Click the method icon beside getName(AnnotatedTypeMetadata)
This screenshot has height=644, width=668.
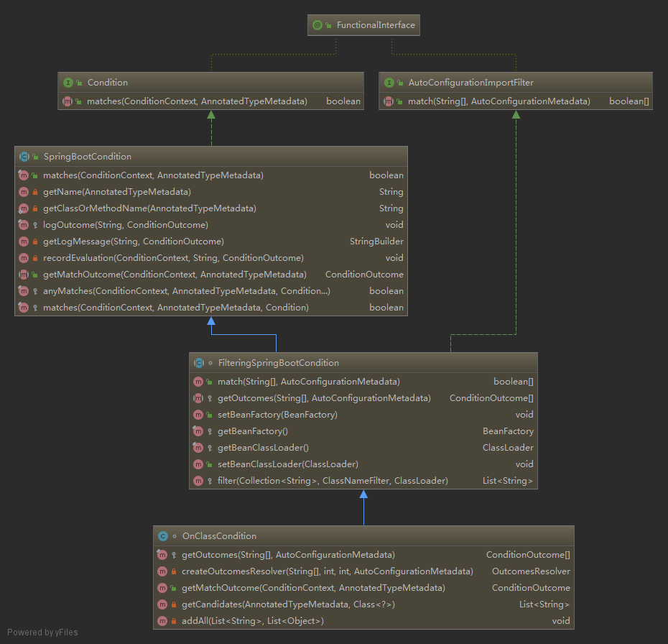pos(24,192)
